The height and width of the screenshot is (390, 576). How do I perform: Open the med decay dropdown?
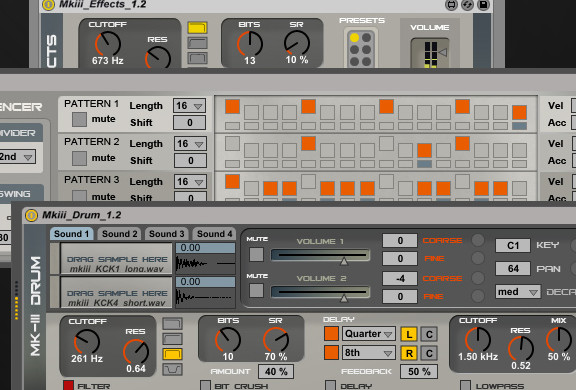518,292
